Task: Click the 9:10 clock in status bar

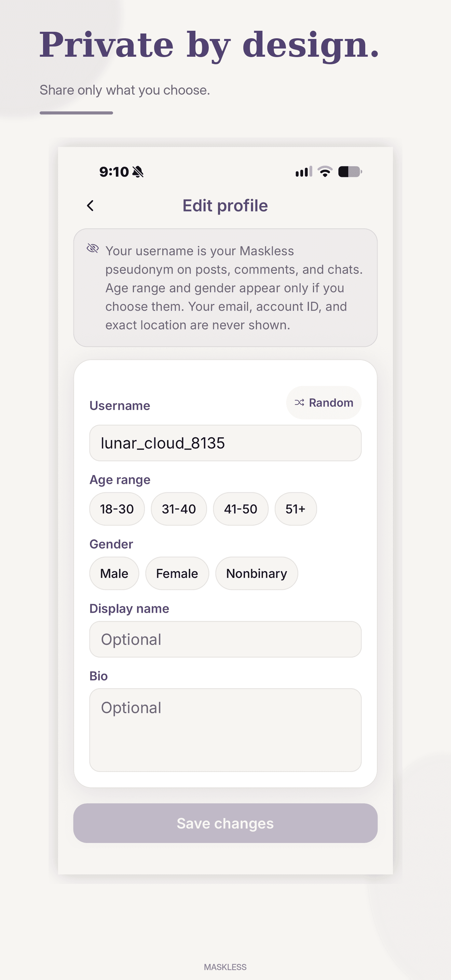Action: pos(114,172)
